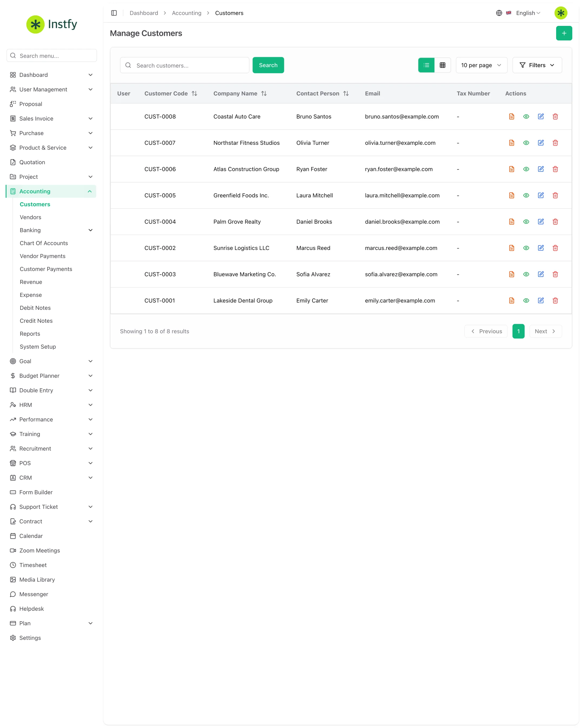Open the user avatar profile icon
This screenshot has width=582, height=728.
point(561,13)
